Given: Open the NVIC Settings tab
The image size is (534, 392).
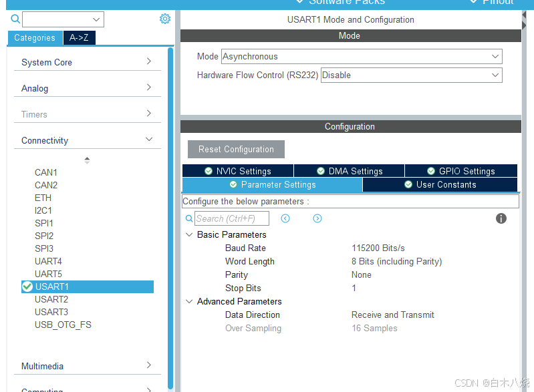Looking at the screenshot, I should pyautogui.click(x=238, y=171).
